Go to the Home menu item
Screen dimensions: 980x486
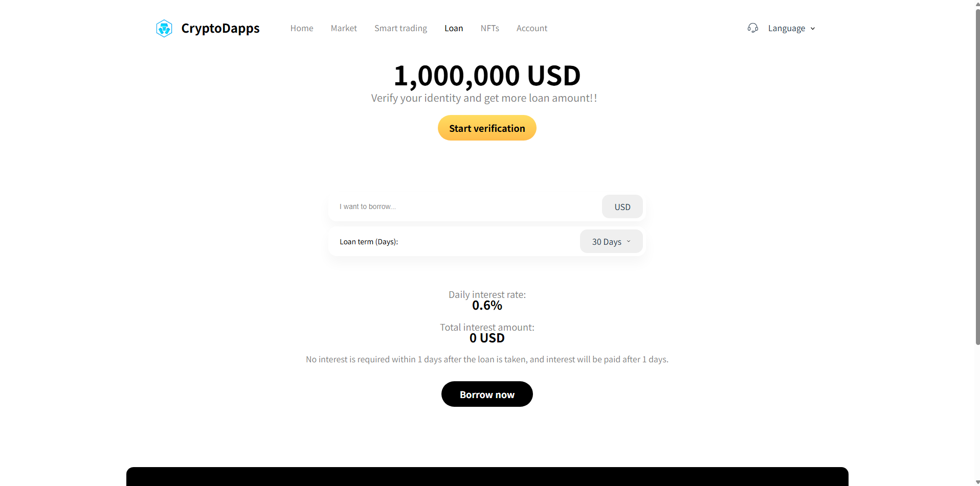[x=302, y=29]
